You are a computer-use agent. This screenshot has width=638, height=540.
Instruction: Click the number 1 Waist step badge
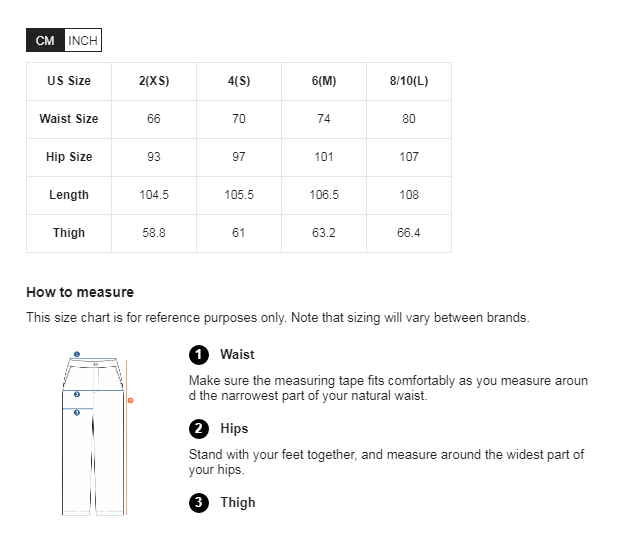pos(199,355)
